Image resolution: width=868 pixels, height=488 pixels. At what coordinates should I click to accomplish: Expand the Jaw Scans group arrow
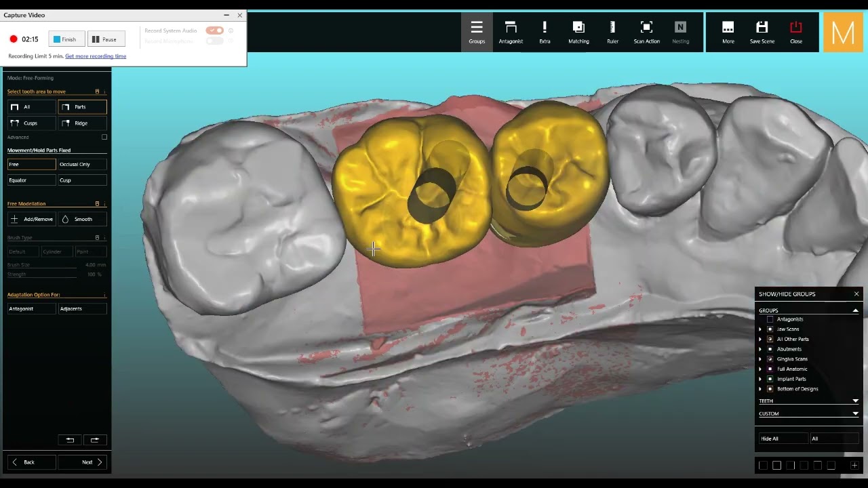[x=759, y=329]
